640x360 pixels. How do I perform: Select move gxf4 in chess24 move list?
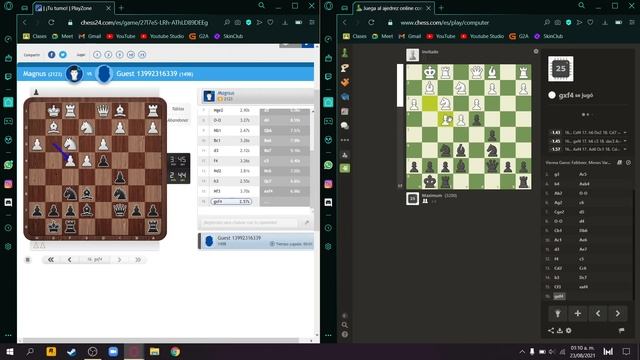pos(231,202)
